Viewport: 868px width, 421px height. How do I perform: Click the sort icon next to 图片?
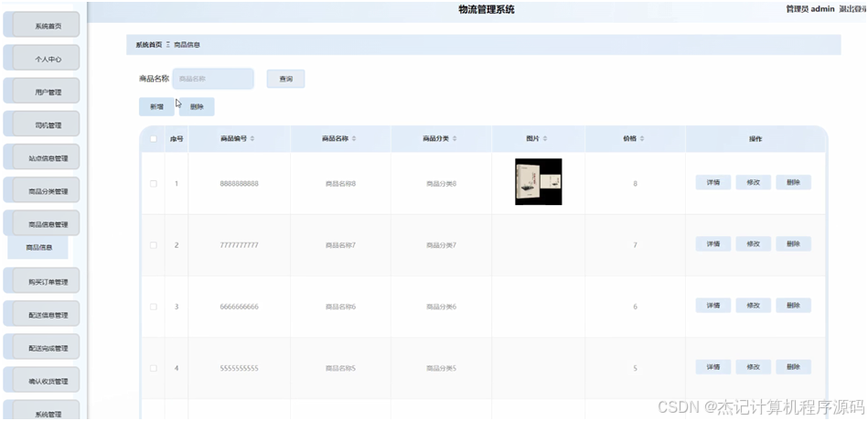click(x=545, y=138)
